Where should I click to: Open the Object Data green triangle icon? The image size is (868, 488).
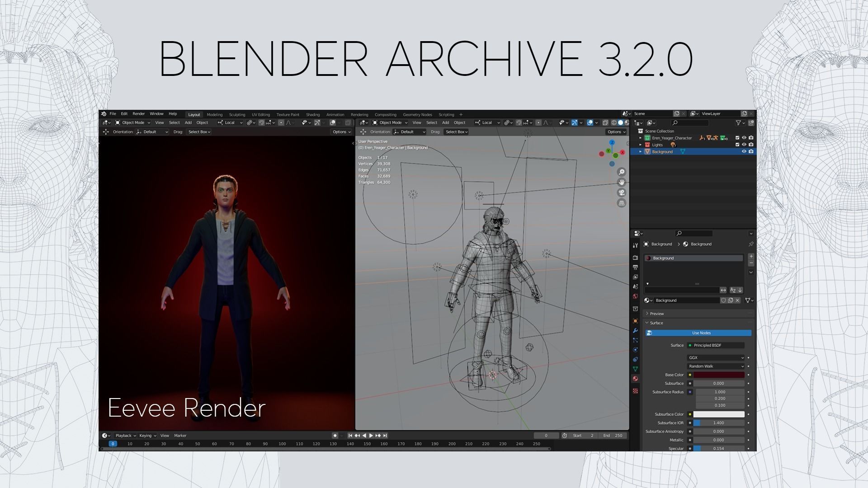pos(635,369)
